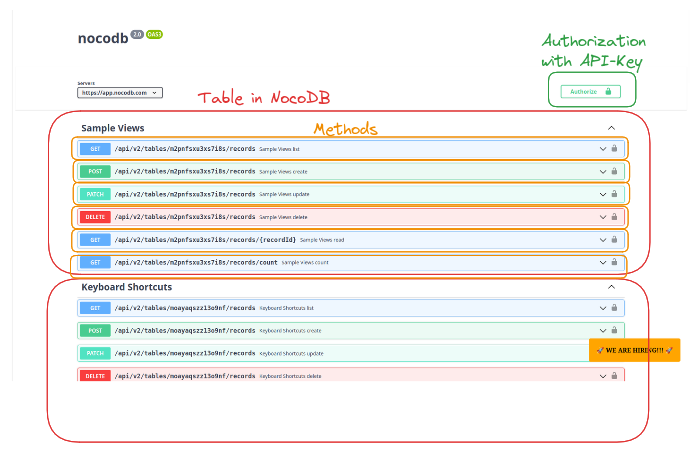The image size is (699, 452).
Task: Click the Keyboard Shortcuts section title
Action: click(x=127, y=287)
